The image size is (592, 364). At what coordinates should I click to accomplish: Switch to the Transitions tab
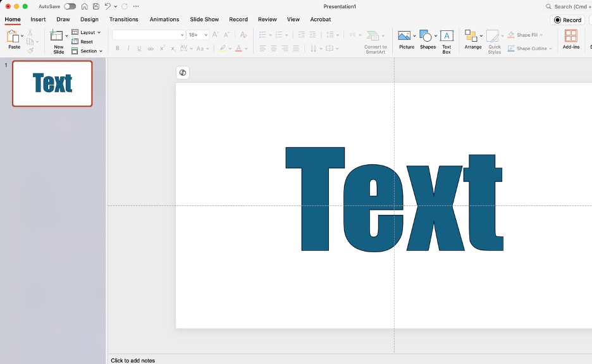tap(123, 20)
